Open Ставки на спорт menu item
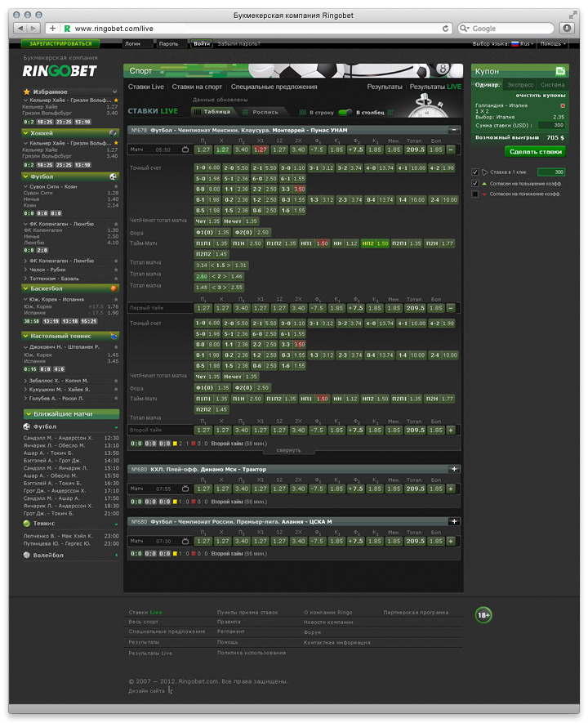 coord(197,87)
